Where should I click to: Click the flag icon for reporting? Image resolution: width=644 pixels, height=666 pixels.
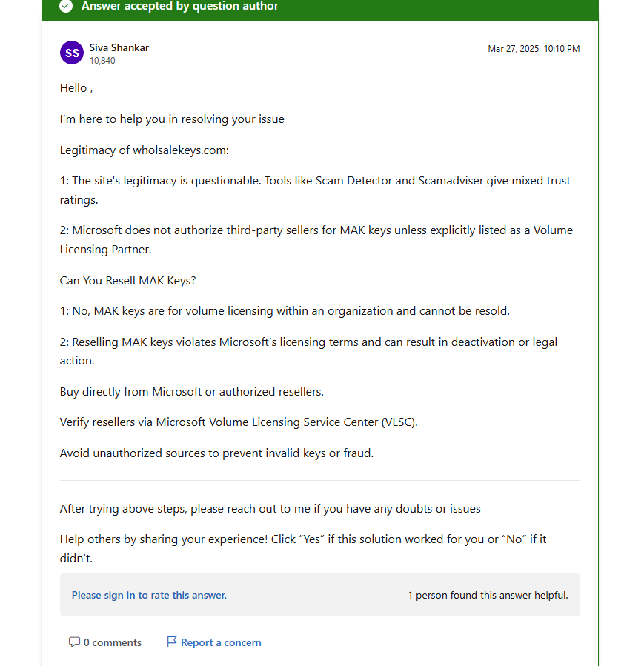click(x=172, y=642)
